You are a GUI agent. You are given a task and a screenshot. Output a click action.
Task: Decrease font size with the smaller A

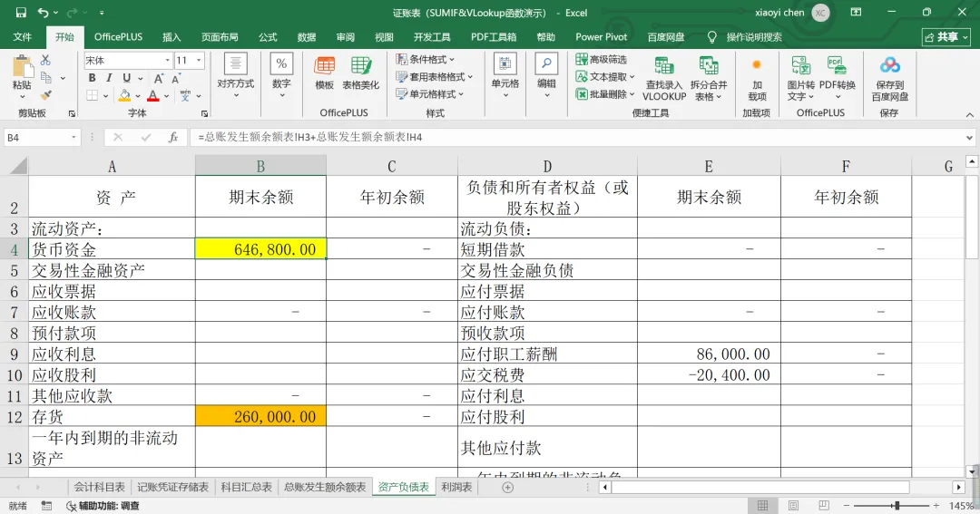[x=176, y=78]
